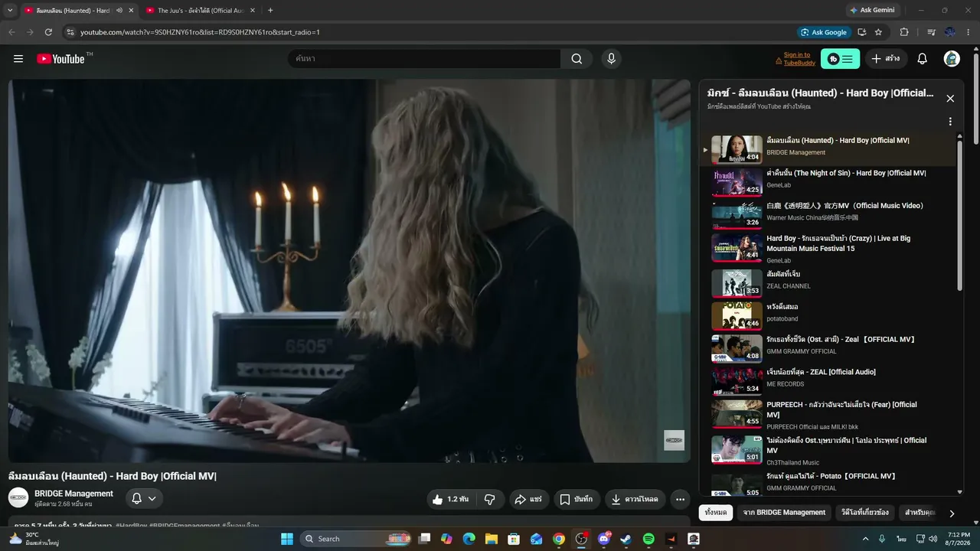This screenshot has height=551, width=980.
Task: Install app icon in address bar
Action: pyautogui.click(x=862, y=32)
